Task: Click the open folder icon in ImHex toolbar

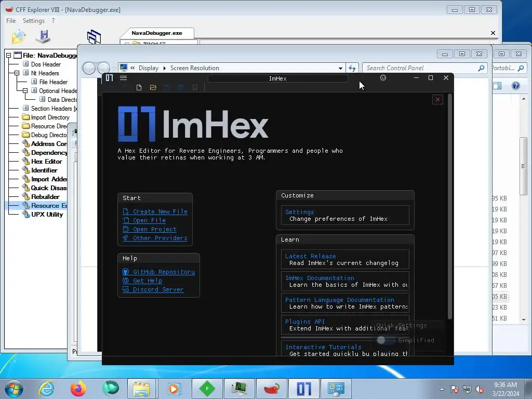Action: tap(153, 87)
